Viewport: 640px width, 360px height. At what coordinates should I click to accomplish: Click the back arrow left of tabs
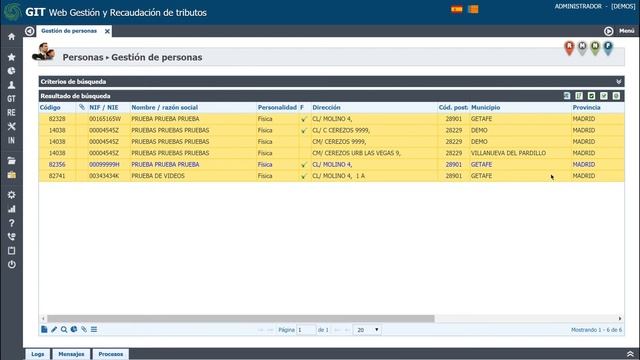[x=29, y=31]
